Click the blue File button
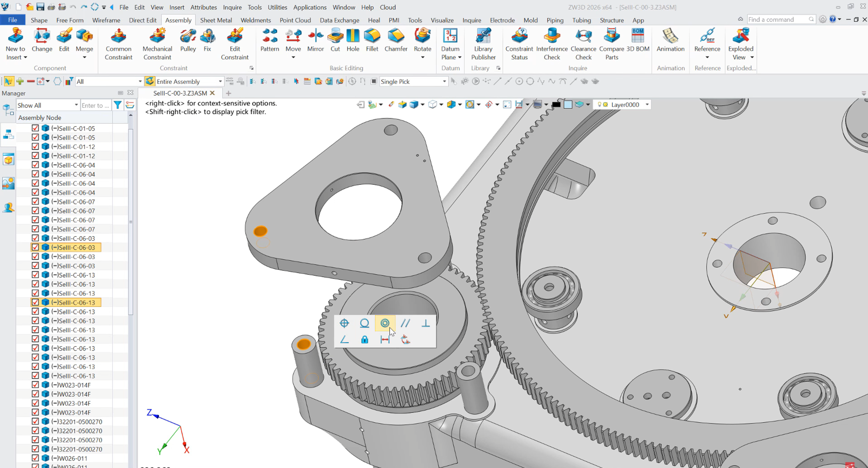 coord(13,20)
